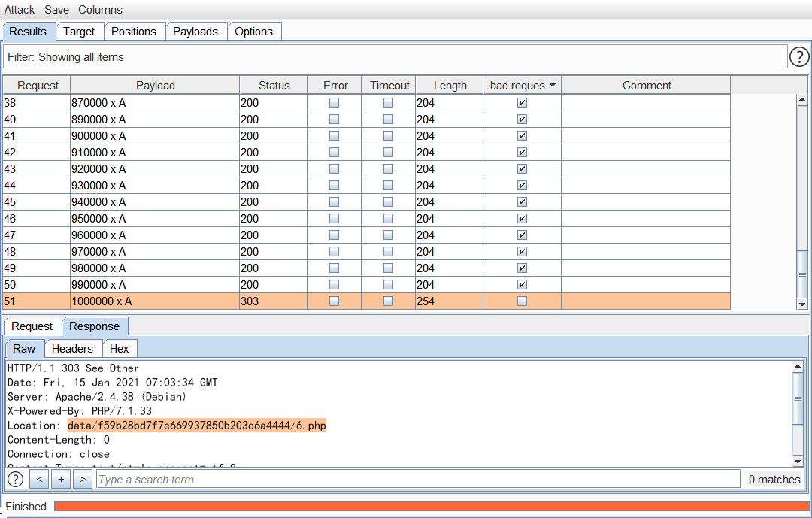Focus the search term input field

[x=419, y=480]
